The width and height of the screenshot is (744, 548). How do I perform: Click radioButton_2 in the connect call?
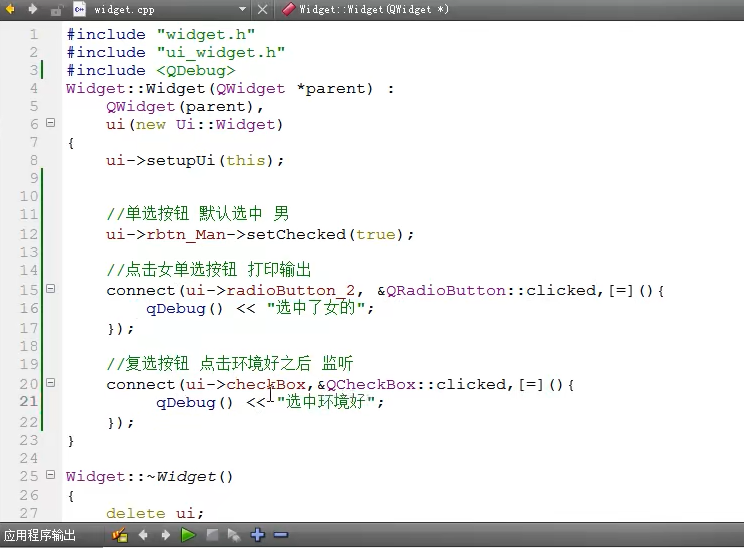290,291
